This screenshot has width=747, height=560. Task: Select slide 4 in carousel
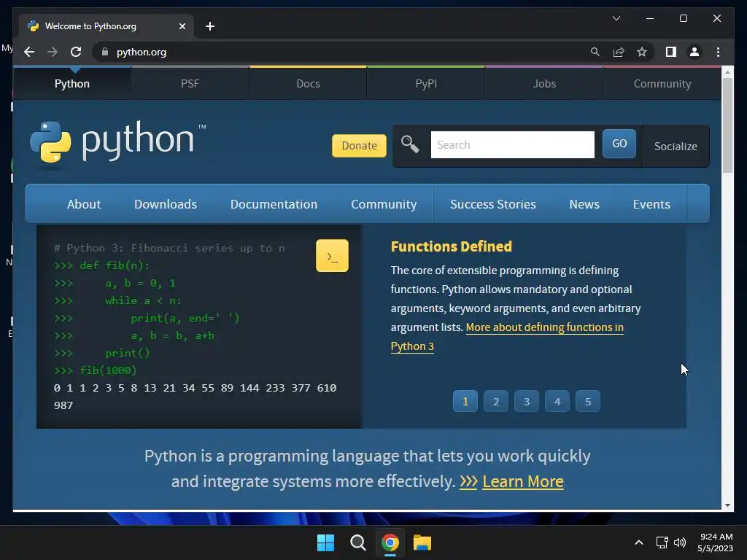557,401
